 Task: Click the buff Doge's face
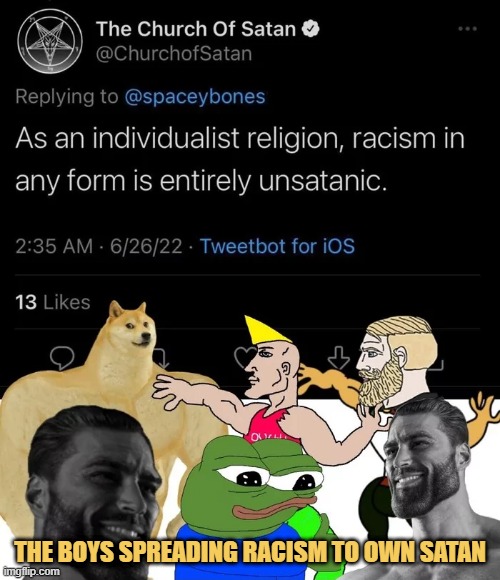132,327
